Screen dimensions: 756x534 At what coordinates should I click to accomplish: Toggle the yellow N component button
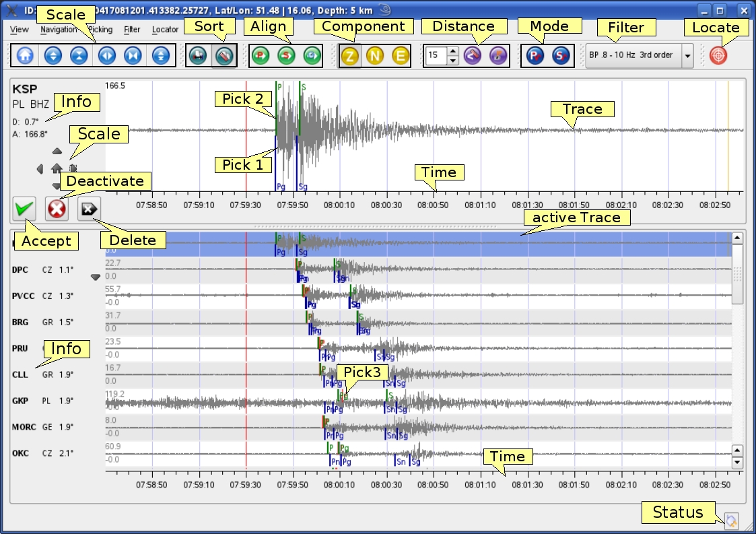[x=375, y=55]
